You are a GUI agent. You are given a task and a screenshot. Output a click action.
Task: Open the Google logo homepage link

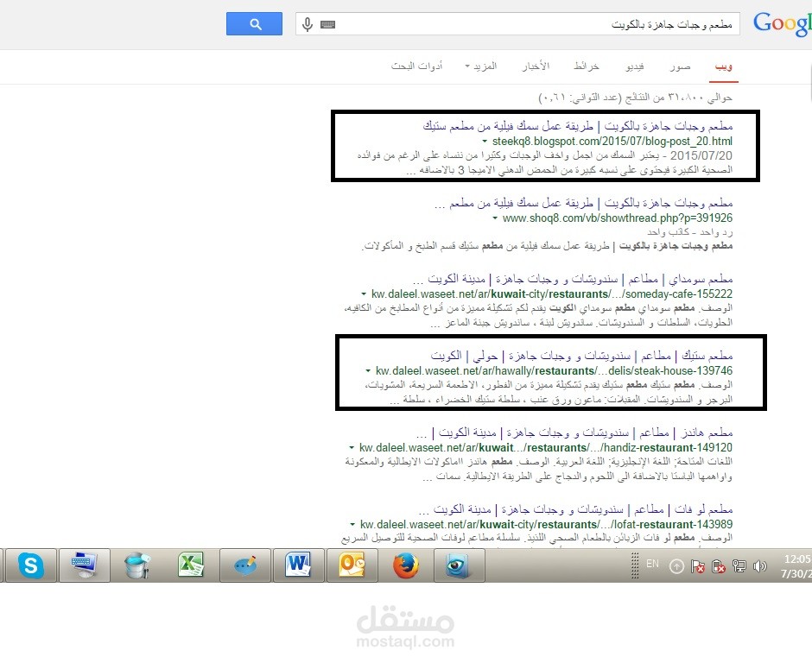782,24
